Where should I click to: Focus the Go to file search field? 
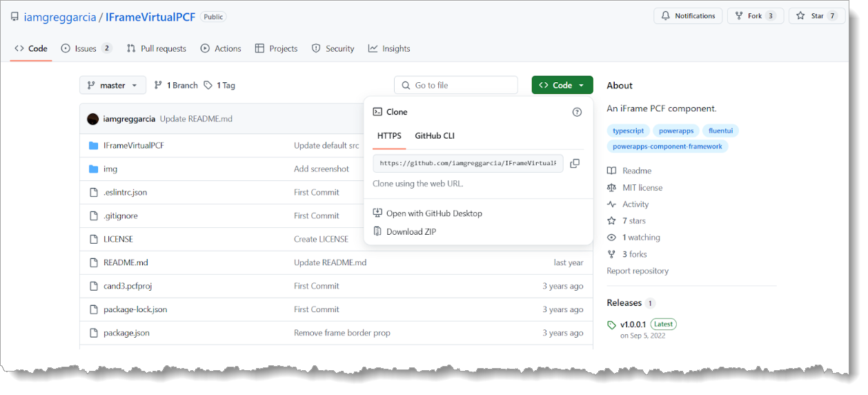tap(456, 85)
